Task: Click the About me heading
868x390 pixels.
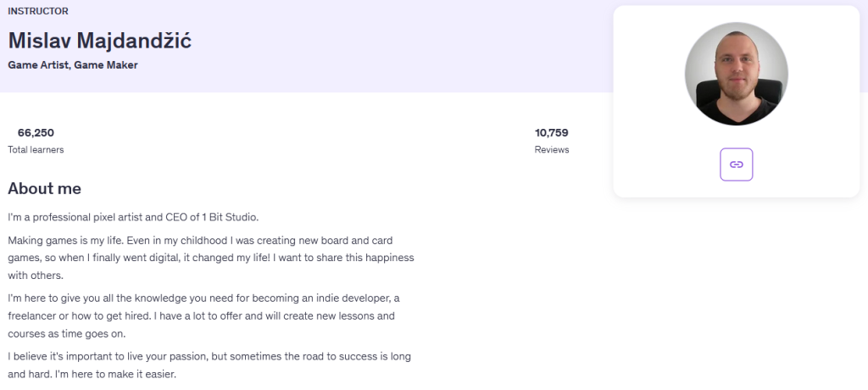Action: [44, 188]
